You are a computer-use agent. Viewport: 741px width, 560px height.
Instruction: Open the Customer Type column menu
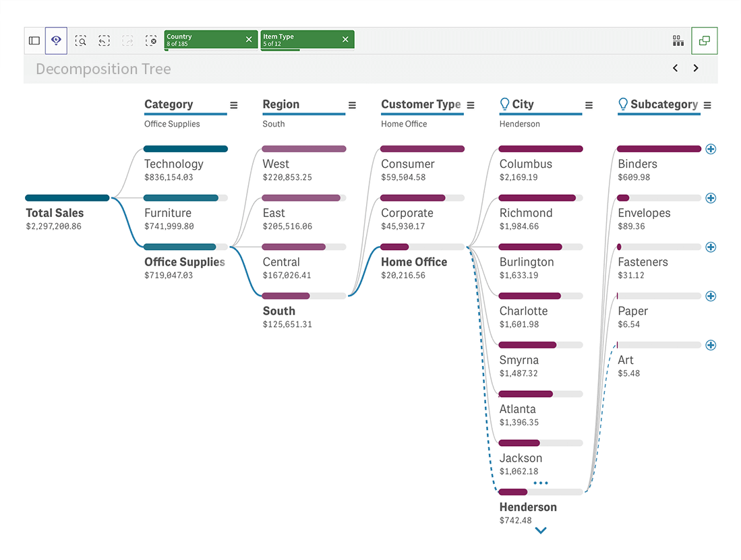click(x=470, y=105)
